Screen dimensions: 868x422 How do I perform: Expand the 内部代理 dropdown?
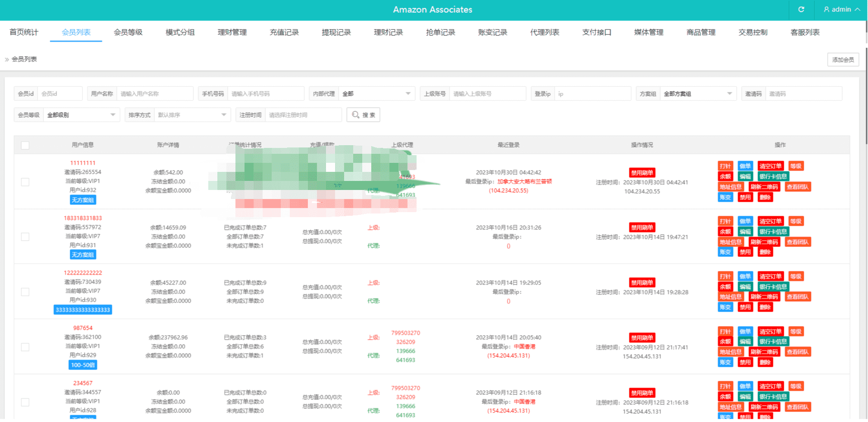376,94
